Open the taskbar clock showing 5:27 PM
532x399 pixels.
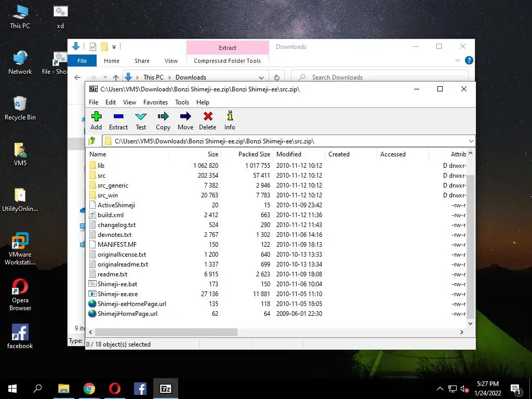point(487,389)
